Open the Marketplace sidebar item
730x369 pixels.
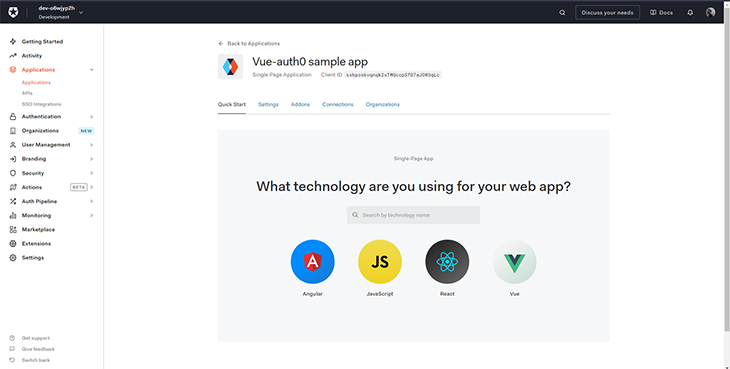point(38,229)
